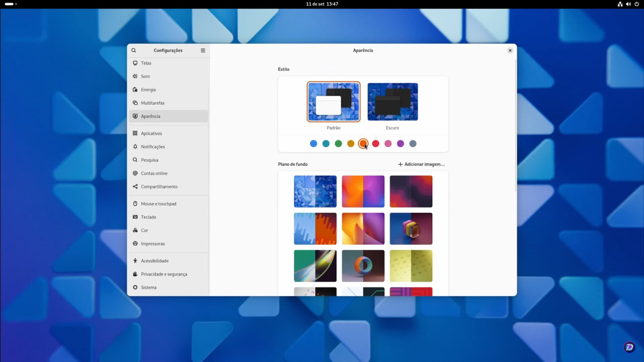The height and width of the screenshot is (362, 644).
Task: Select the speaker icon for Som settings
Action: [x=135, y=76]
